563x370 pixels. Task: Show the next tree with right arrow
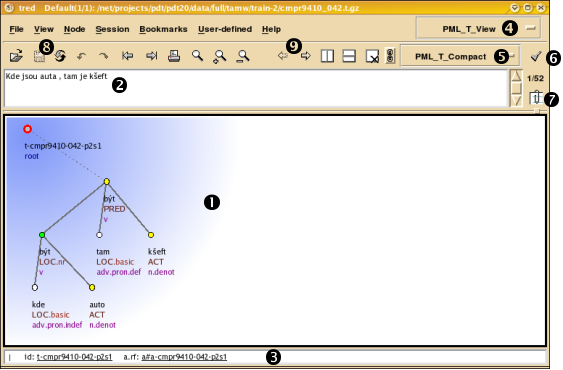pyautogui.click(x=306, y=56)
